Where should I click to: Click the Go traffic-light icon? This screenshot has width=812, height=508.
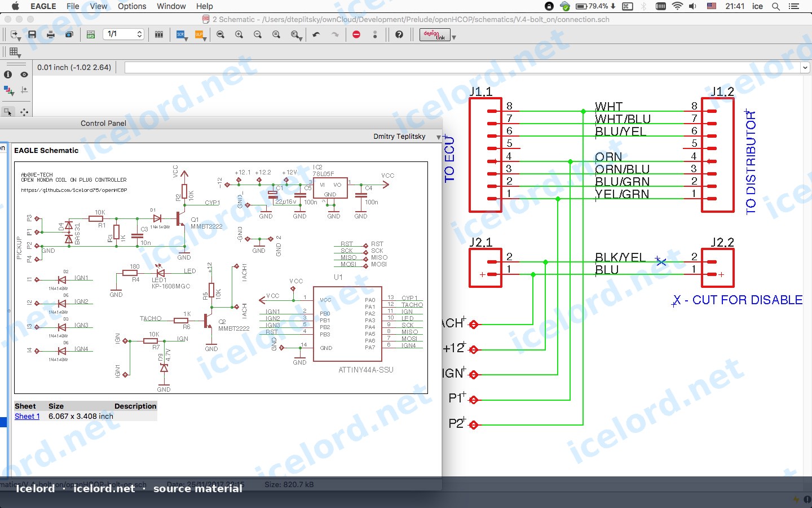(x=375, y=35)
